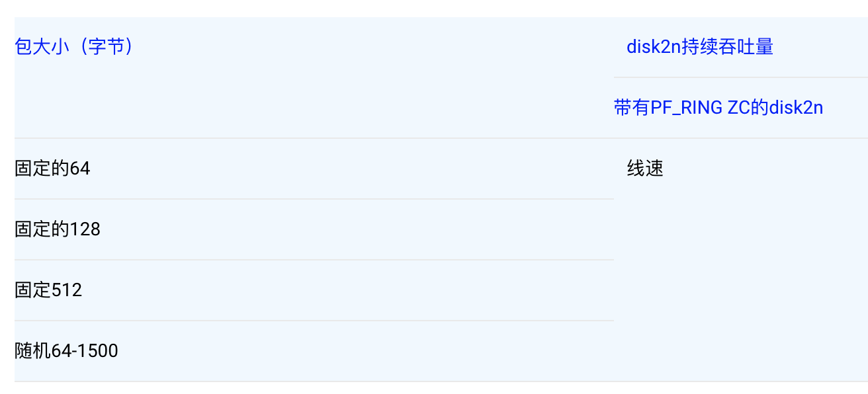This screenshot has width=868, height=394.
Task: Click the word 带有 starting the sub-header
Action: [632, 108]
